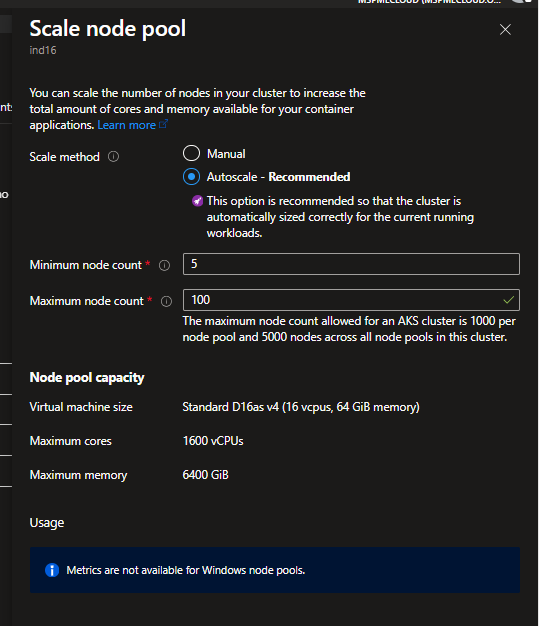Close the Scale node pool panel
This screenshot has height=626, width=539.
point(505,30)
